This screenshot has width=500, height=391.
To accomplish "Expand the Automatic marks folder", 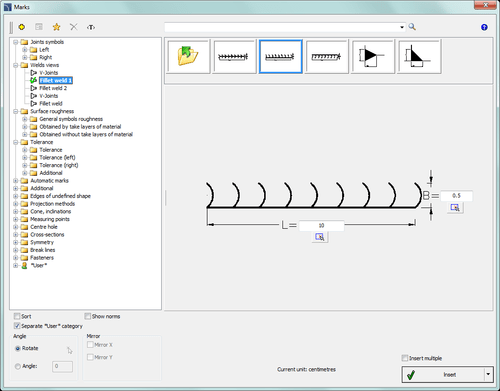I will 16,181.
